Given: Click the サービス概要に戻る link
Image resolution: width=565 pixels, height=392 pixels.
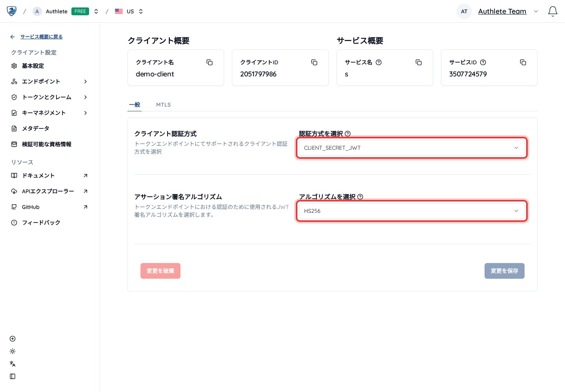Looking at the screenshot, I should [x=42, y=37].
